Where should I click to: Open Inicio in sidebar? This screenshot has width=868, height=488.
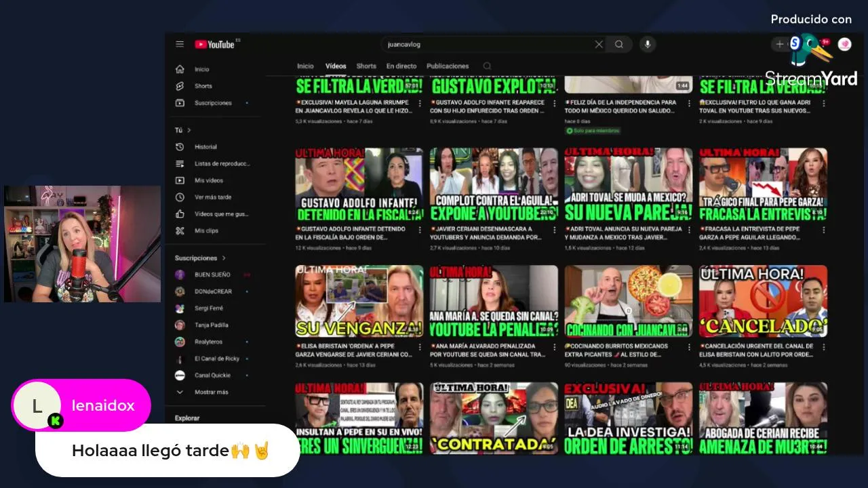pos(201,69)
